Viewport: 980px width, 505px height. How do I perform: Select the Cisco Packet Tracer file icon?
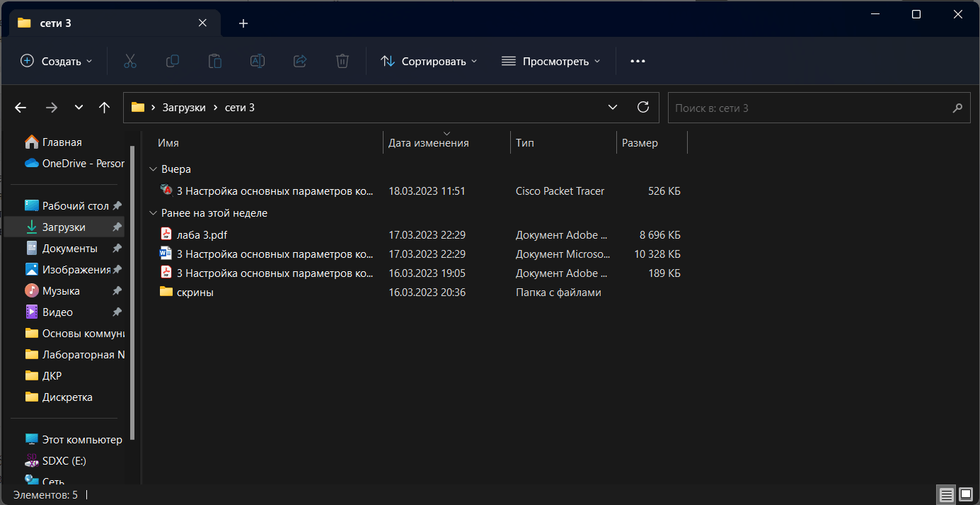tap(166, 190)
